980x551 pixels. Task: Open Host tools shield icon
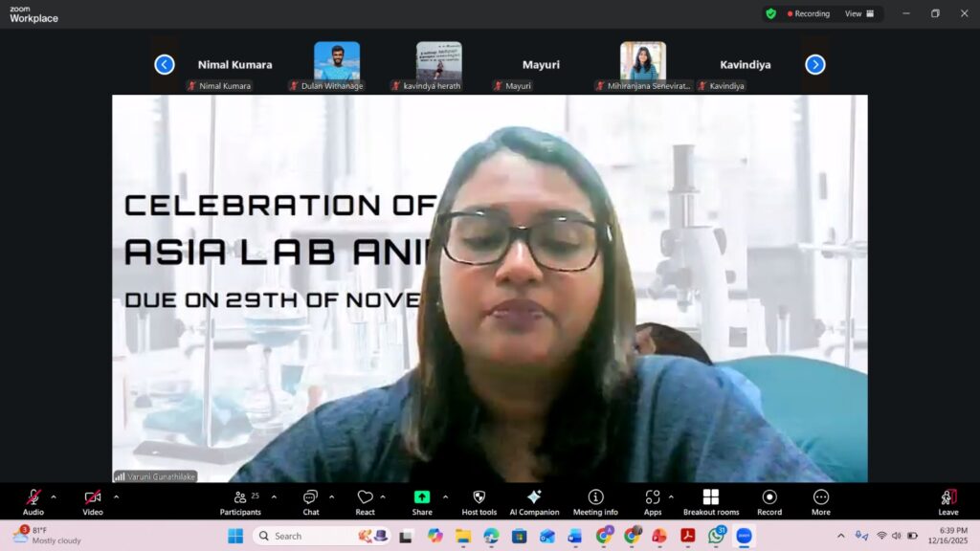pos(479,501)
